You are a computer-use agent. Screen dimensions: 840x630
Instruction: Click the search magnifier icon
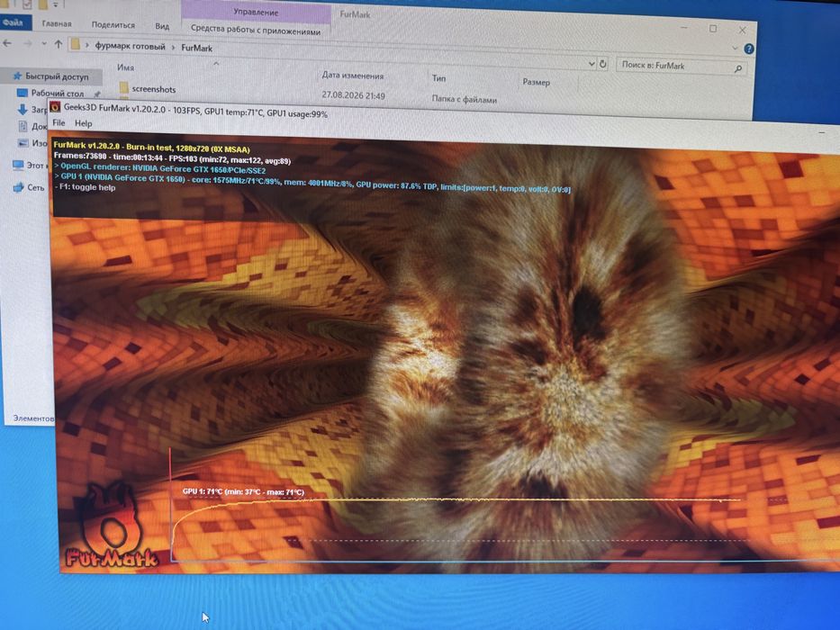pyautogui.click(x=737, y=68)
